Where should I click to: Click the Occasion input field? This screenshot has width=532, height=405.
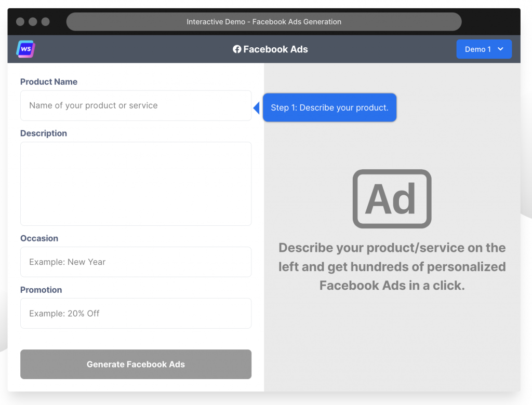click(136, 262)
